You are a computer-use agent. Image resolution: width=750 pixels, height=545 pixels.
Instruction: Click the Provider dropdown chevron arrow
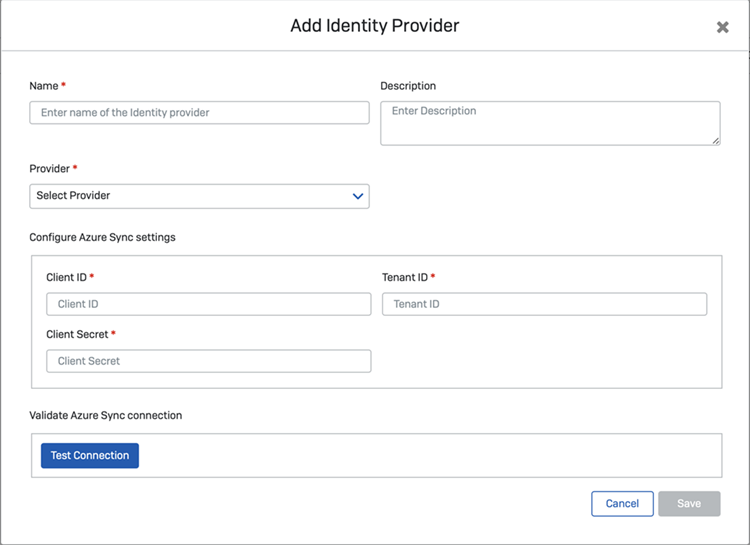[x=357, y=196]
